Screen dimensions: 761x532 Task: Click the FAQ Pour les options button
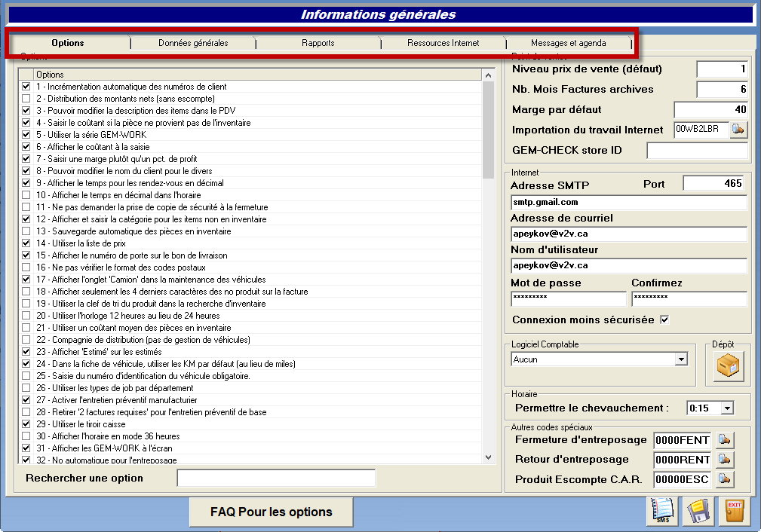coord(272,512)
